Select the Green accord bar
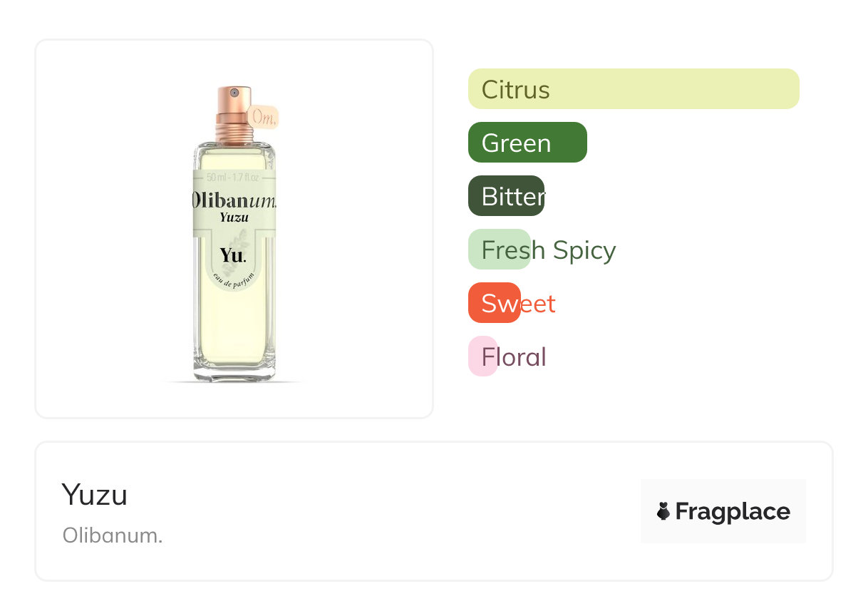The height and width of the screenshot is (616, 868). coord(527,143)
